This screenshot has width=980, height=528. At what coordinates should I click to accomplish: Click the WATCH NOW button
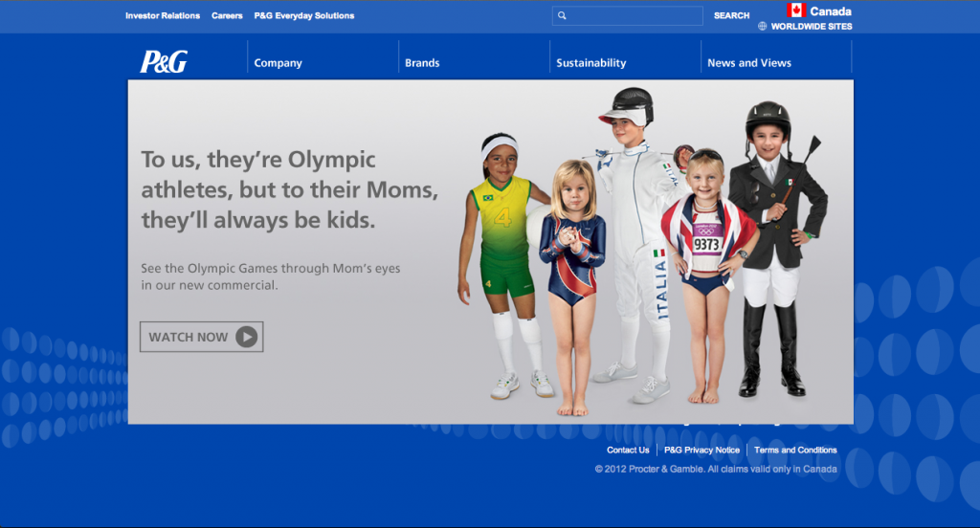click(x=201, y=337)
